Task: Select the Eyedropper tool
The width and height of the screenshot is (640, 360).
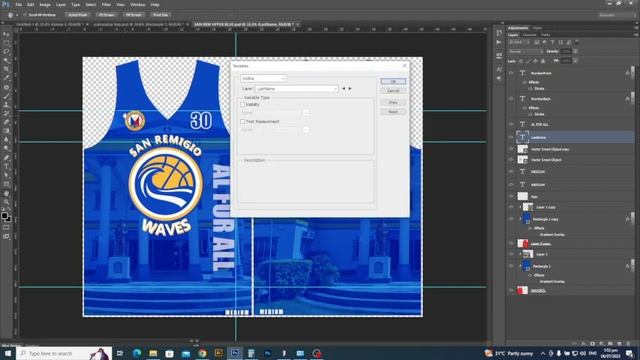Action: [x=6, y=78]
